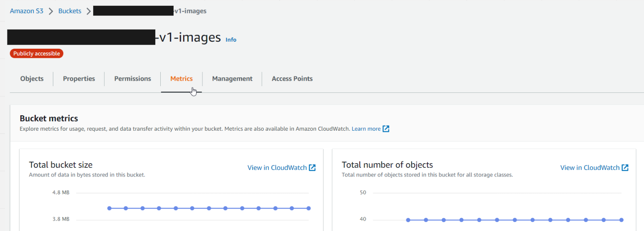644x231 pixels.
Task: Click the external link icon beside Learn more
Action: pos(386,129)
